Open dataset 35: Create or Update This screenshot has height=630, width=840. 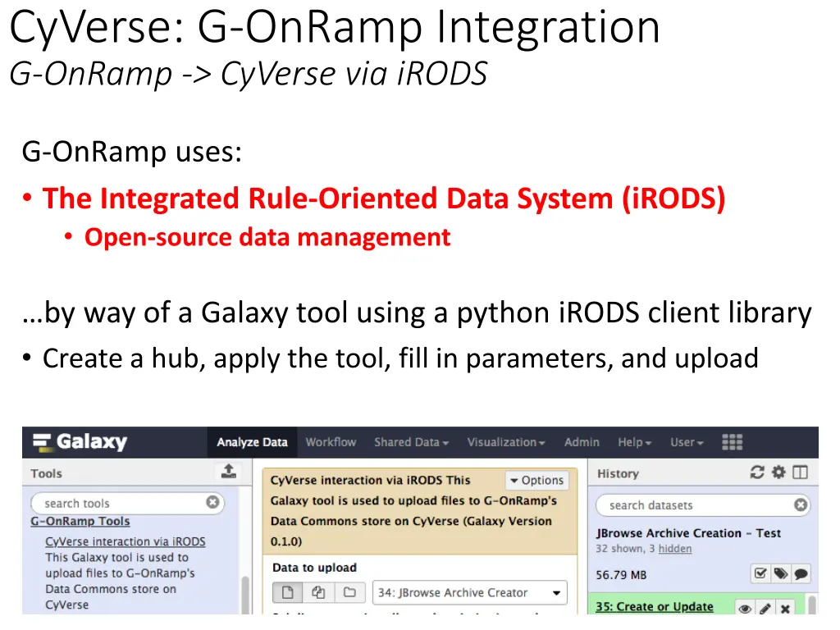click(654, 606)
